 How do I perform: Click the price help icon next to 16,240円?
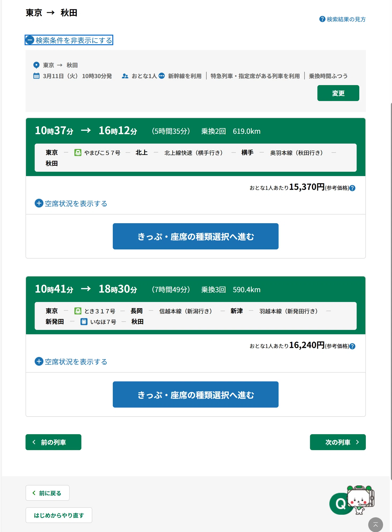pos(352,346)
